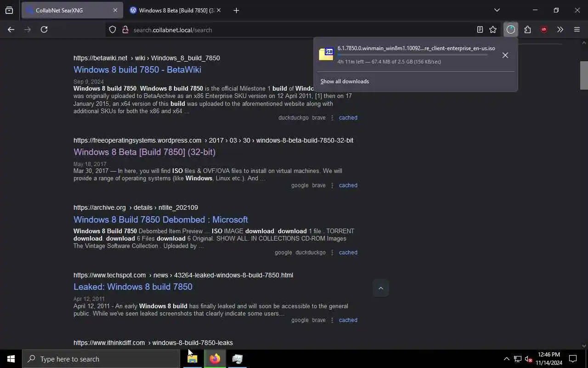
Task: Expand options dots for Windows 8 Beta result
Action: point(332,185)
